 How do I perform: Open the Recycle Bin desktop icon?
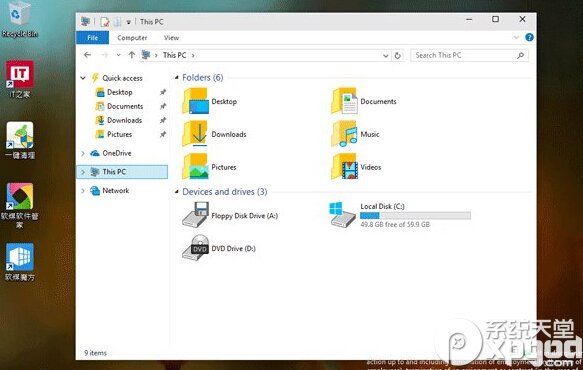point(19,19)
